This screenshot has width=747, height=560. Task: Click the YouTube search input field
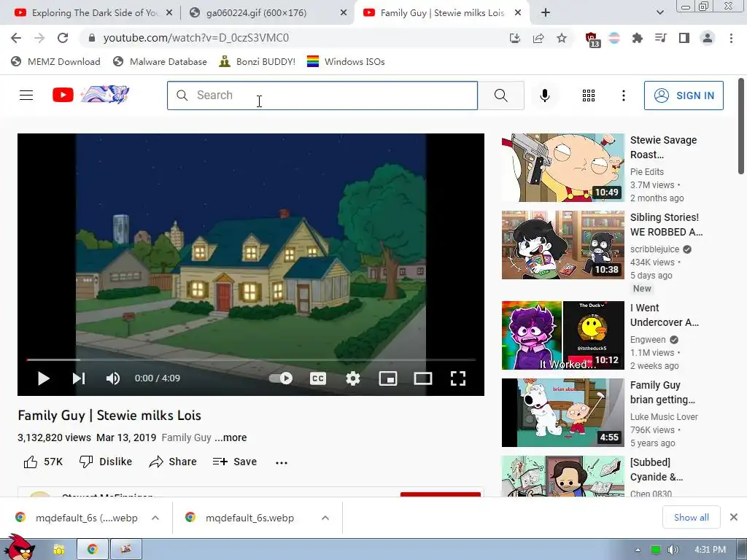[x=322, y=96]
